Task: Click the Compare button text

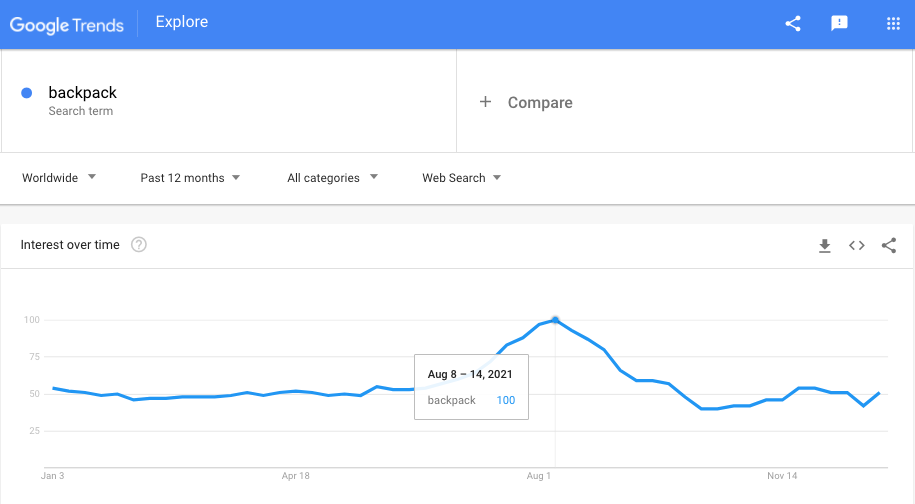Action: (540, 102)
